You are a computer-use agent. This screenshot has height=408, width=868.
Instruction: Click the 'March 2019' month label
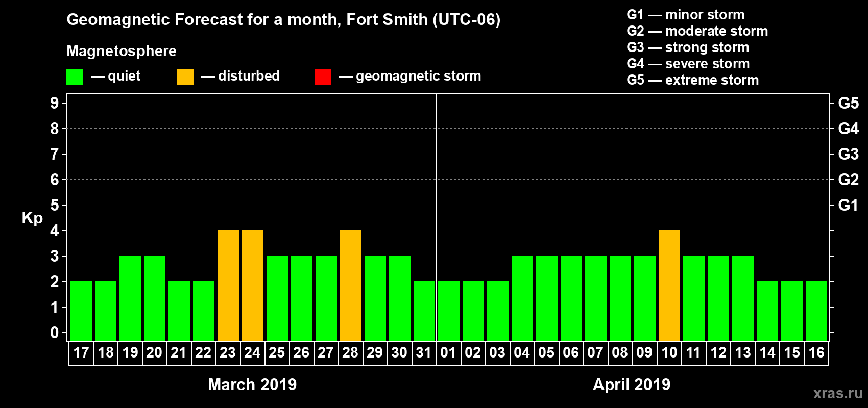pyautogui.click(x=252, y=385)
